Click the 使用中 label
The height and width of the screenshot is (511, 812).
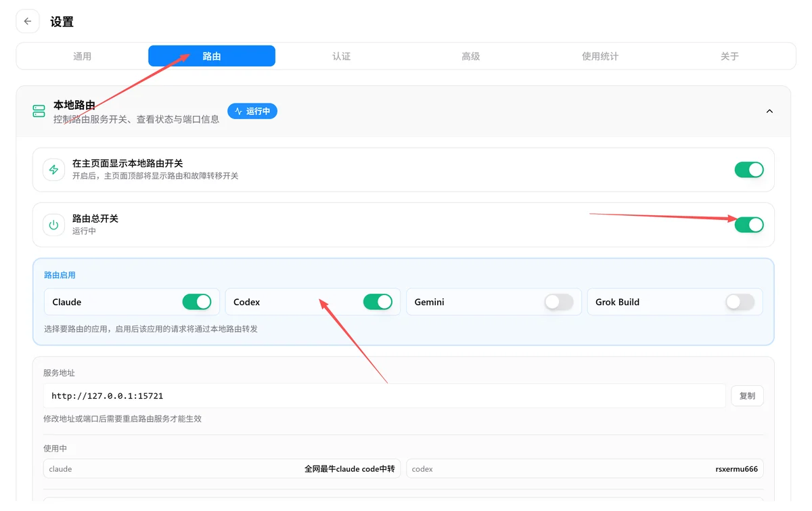55,449
